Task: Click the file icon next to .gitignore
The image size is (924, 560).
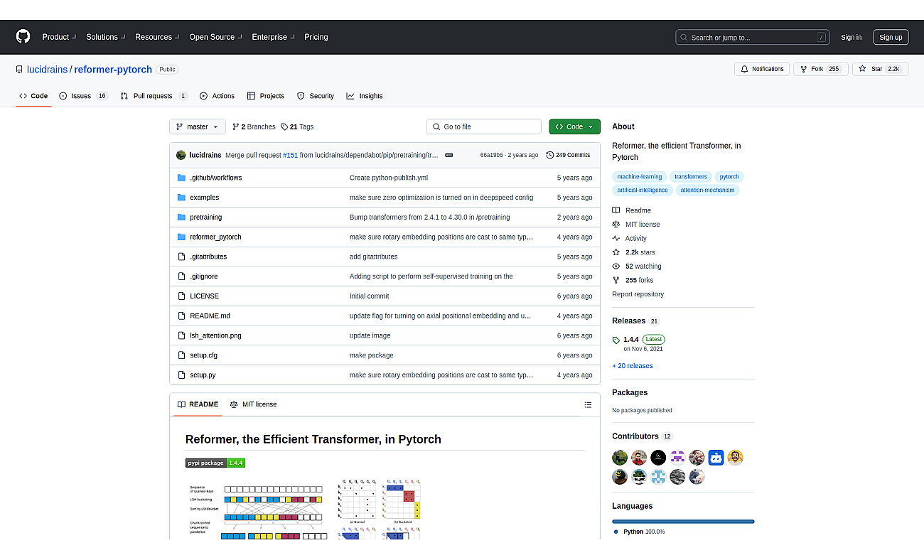Action: pos(181,276)
